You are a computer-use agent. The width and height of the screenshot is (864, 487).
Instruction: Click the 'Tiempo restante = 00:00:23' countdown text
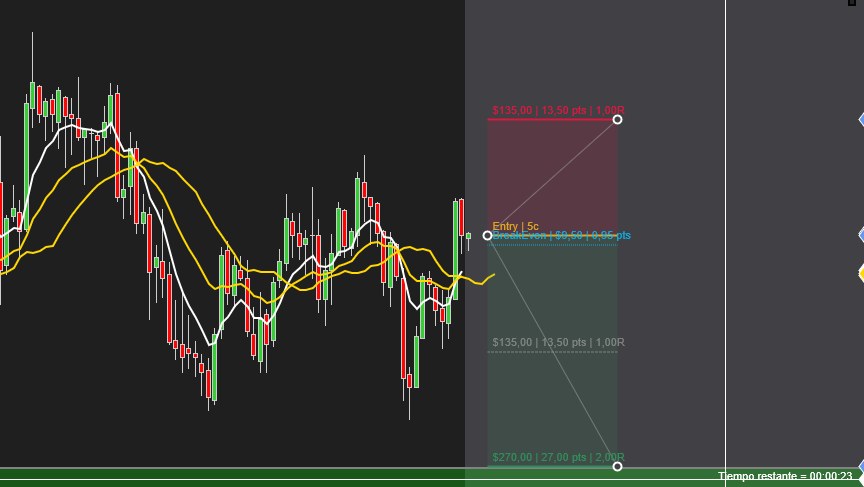785,476
